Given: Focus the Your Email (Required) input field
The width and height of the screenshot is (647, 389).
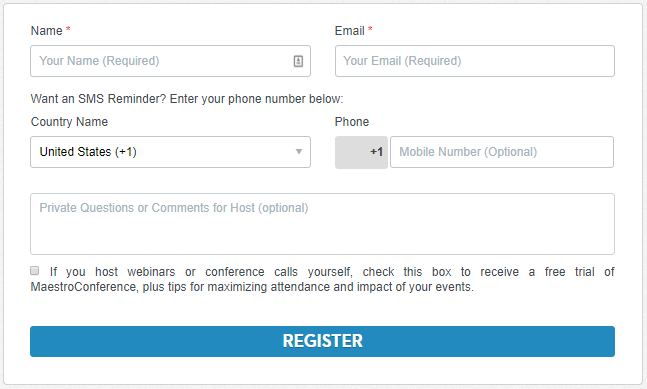Looking at the screenshot, I should coord(475,61).
